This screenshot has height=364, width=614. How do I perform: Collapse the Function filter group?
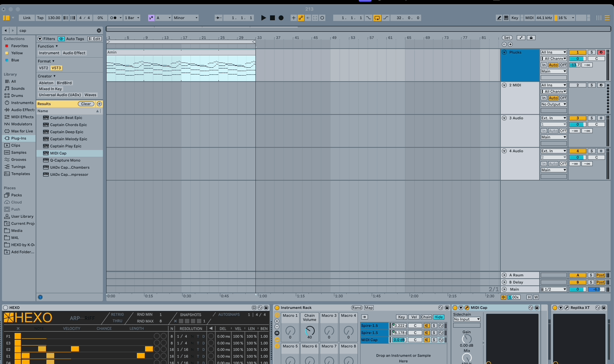coord(48,46)
